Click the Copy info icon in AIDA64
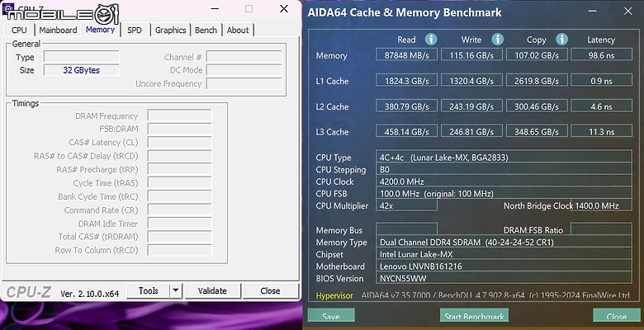 [562, 40]
